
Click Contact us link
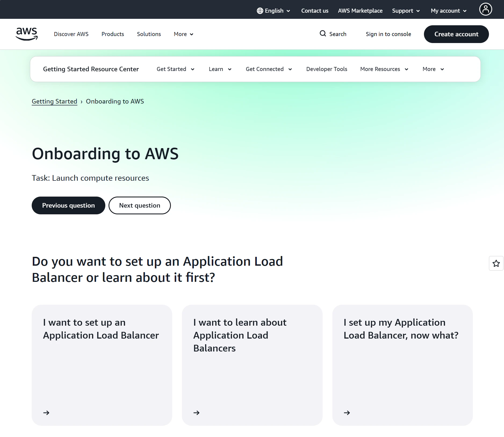[315, 11]
